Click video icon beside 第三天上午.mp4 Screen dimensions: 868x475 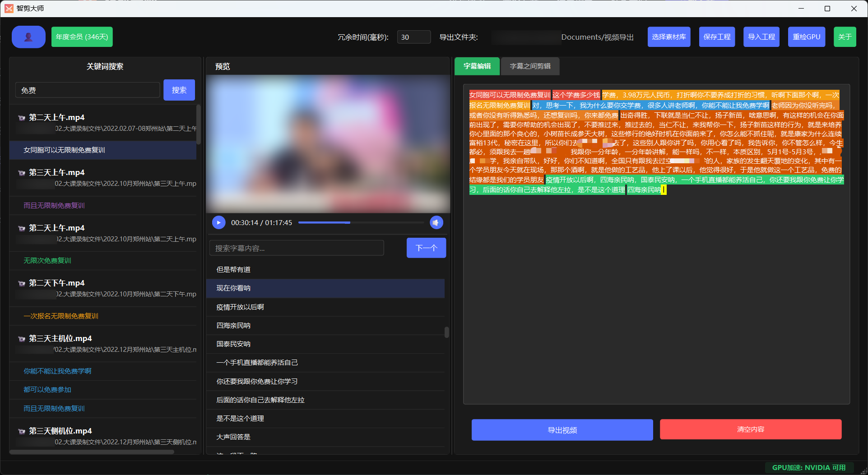pyautogui.click(x=21, y=173)
